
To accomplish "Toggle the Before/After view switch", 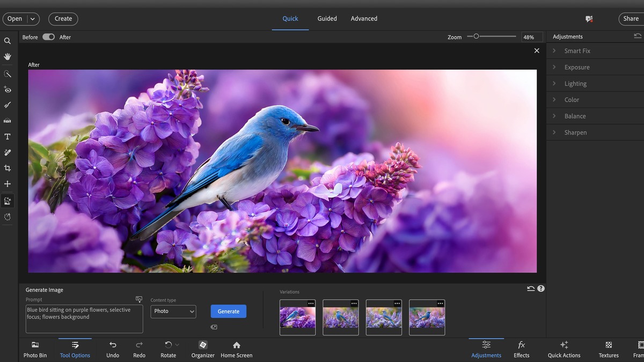I will pyautogui.click(x=49, y=37).
